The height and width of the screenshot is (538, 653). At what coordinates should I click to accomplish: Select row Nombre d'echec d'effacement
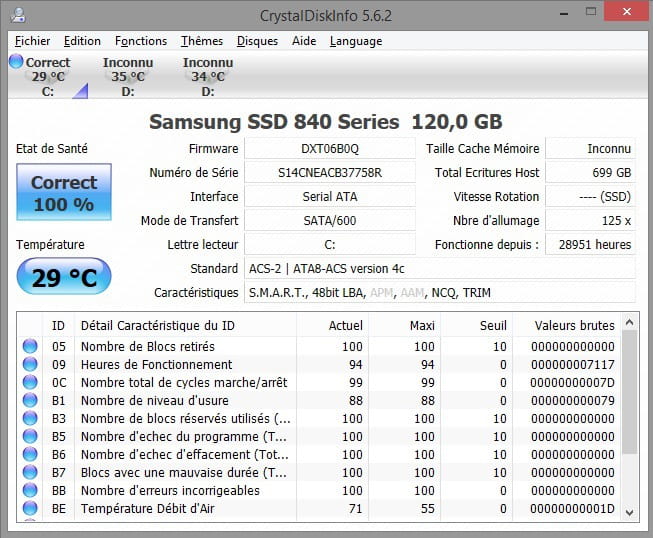(319, 454)
